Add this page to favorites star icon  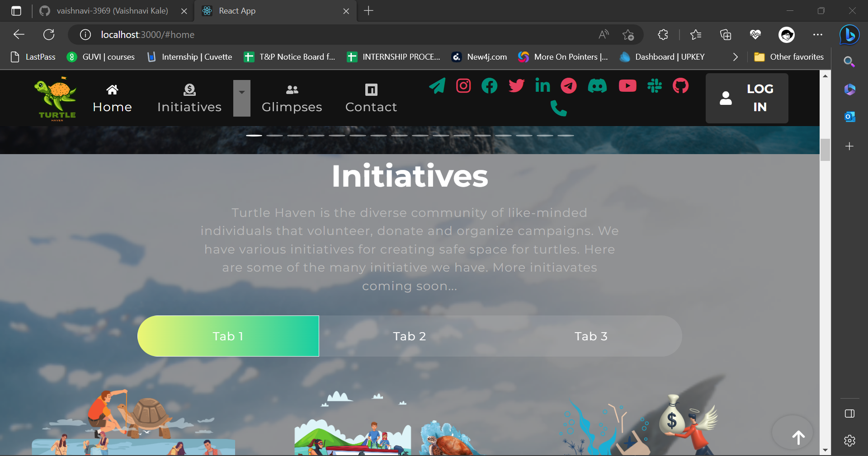click(x=628, y=34)
